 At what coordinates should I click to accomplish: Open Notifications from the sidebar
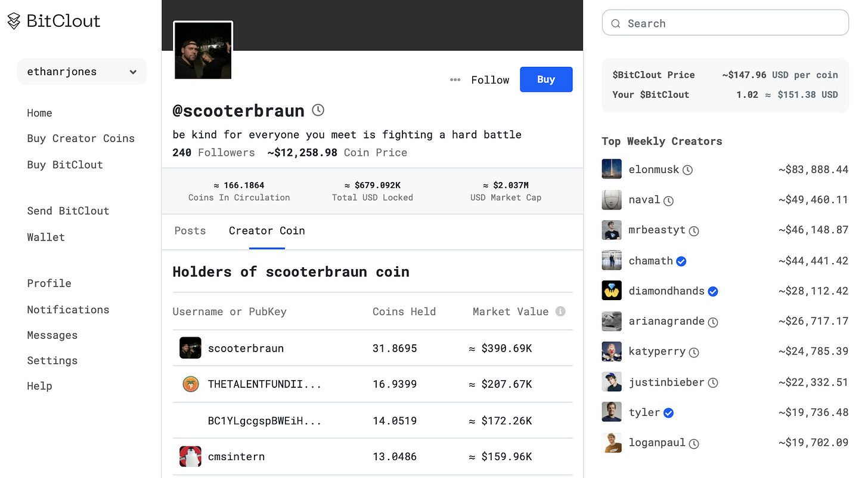(x=68, y=310)
